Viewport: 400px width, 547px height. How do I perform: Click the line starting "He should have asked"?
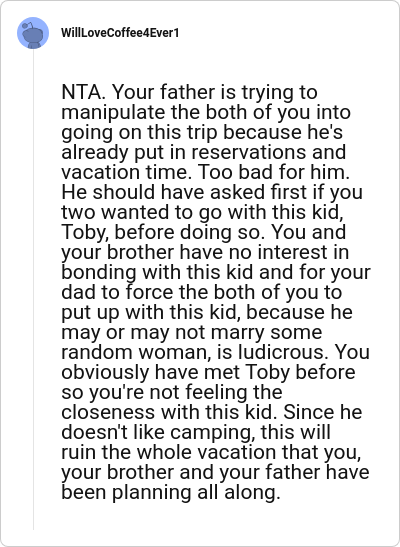[x=212, y=192]
